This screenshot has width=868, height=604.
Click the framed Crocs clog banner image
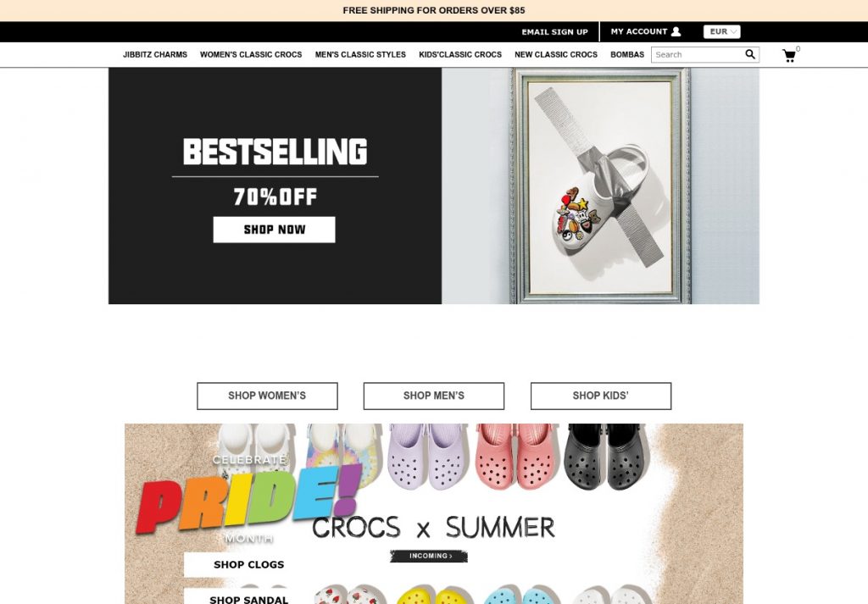click(x=601, y=186)
